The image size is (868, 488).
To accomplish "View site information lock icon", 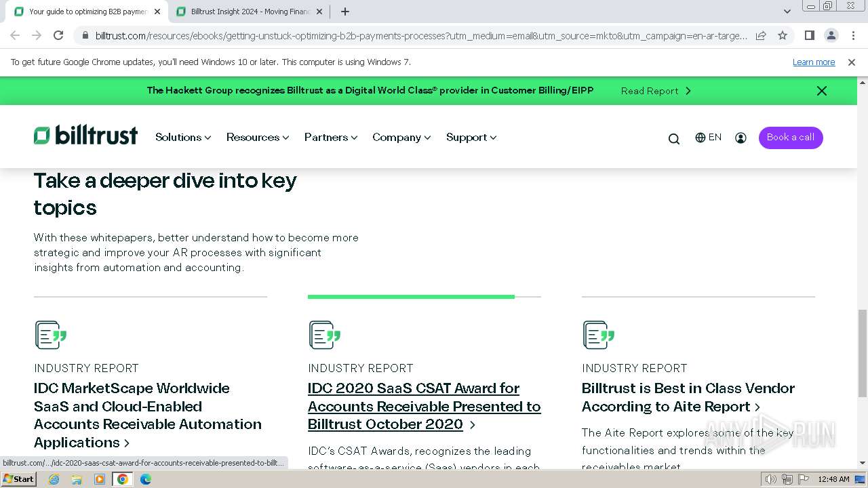I will click(85, 35).
